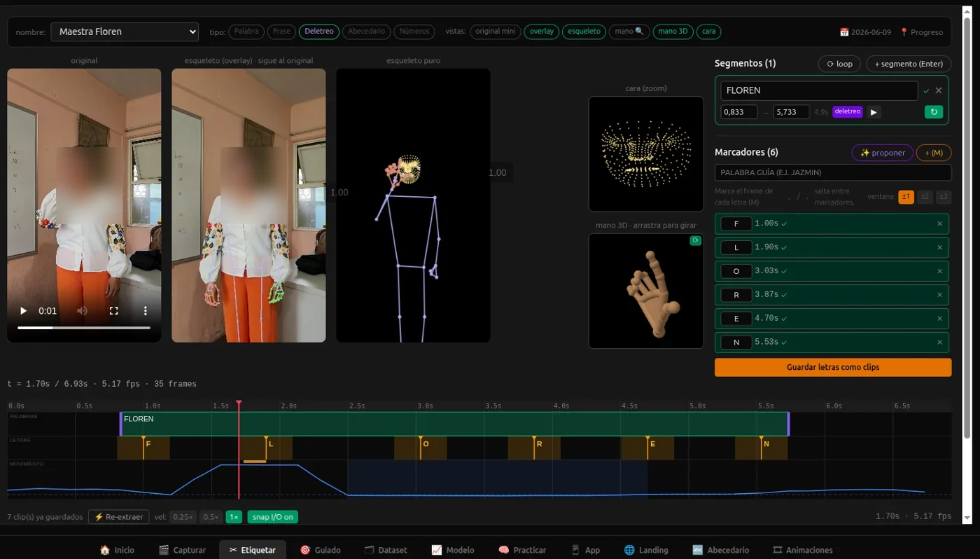The height and width of the screenshot is (559, 980).
Task: Open fullscreen for the original video
Action: 114,311
